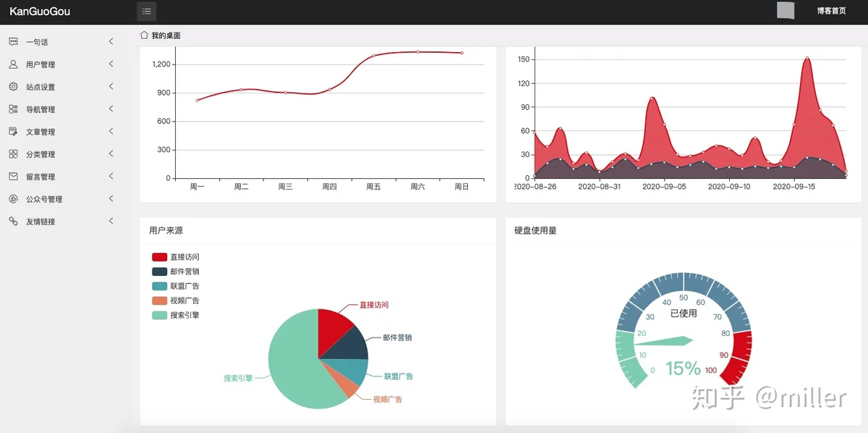
Task: Click the red 直接访问 pie slice
Action: point(331,332)
